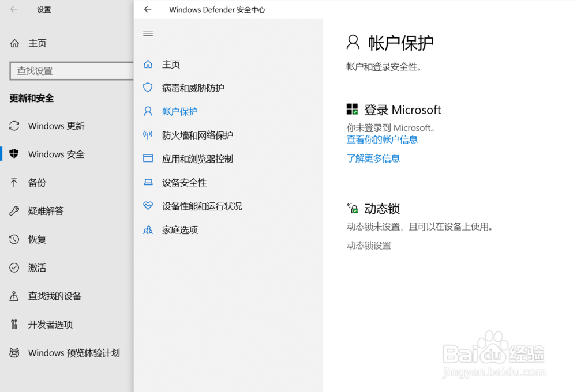Click the 家庭选项 family icon
This screenshot has height=392, width=577.
(148, 230)
